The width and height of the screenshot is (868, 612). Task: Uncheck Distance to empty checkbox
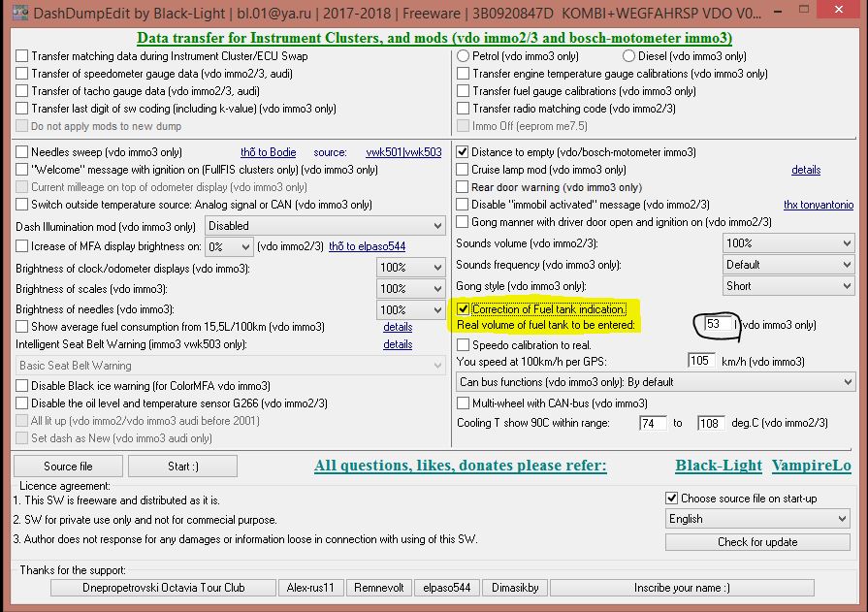(x=462, y=151)
